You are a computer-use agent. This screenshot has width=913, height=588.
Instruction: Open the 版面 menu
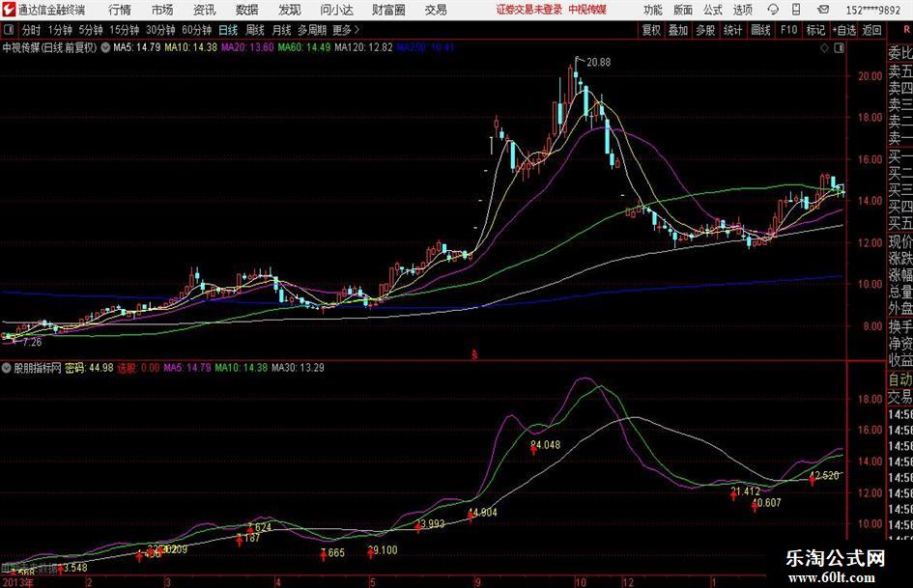[683, 10]
